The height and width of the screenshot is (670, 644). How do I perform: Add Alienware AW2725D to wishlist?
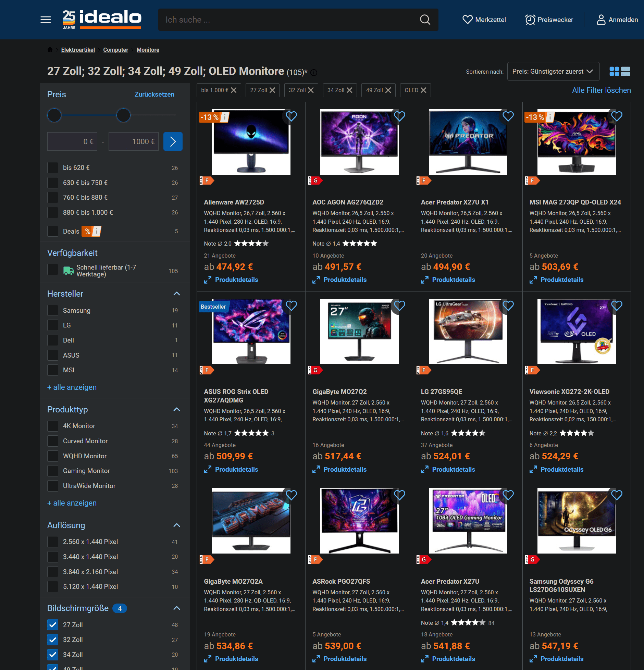291,116
